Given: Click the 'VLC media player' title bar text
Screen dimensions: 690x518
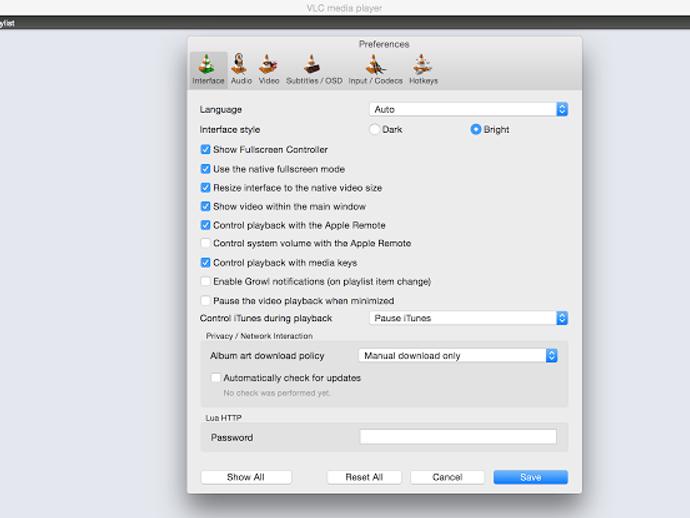Looking at the screenshot, I should point(344,8).
